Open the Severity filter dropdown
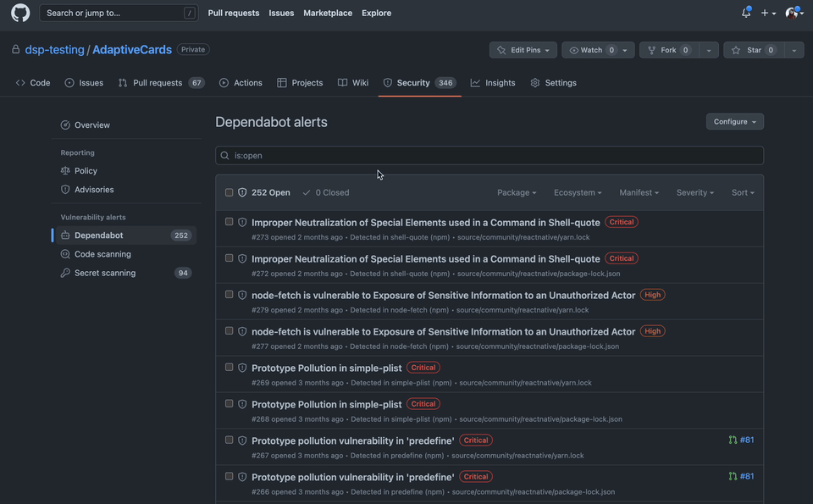Image resolution: width=813 pixels, height=504 pixels. pos(694,192)
